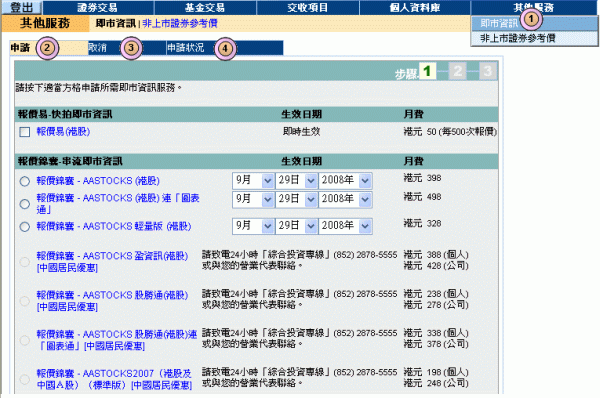This screenshot has width=600, height=398.
Task: Open the 其他服務 menu
Action: 534,7
